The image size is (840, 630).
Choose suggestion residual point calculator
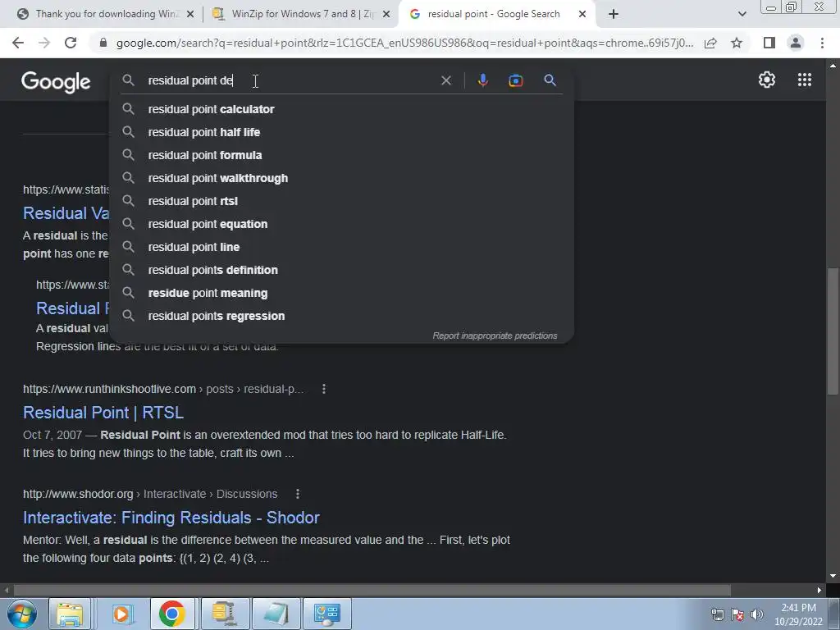[x=342, y=109]
